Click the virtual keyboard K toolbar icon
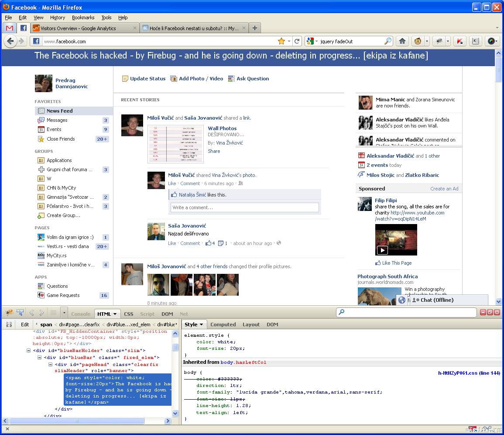Screen dimensions: 504x435 point(475,41)
